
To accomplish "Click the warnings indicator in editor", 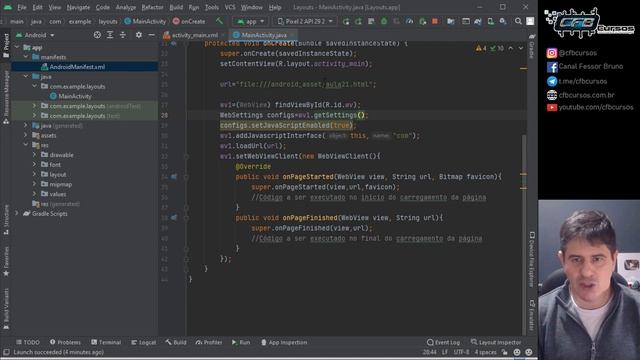I will coord(481,48).
